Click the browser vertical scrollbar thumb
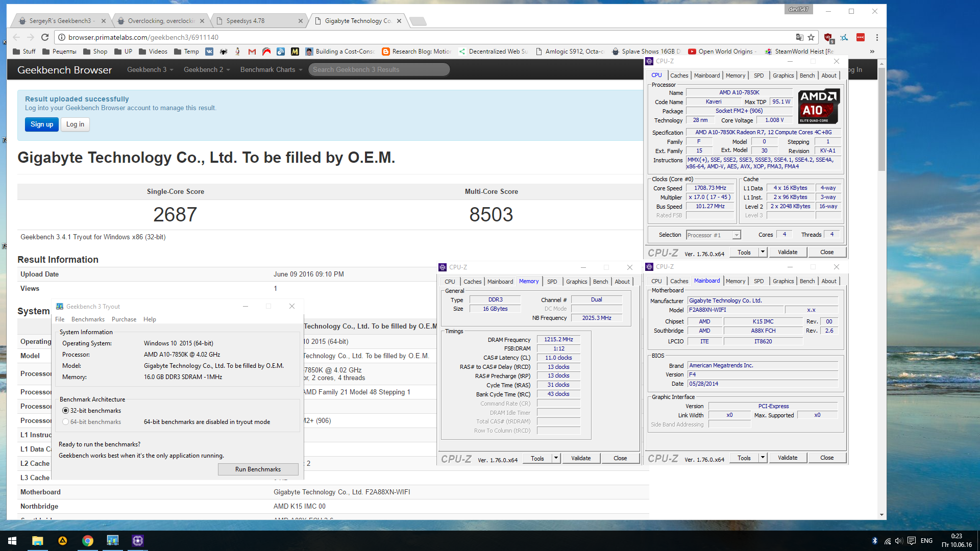Viewport: 980px width, 551px height. tap(881, 118)
